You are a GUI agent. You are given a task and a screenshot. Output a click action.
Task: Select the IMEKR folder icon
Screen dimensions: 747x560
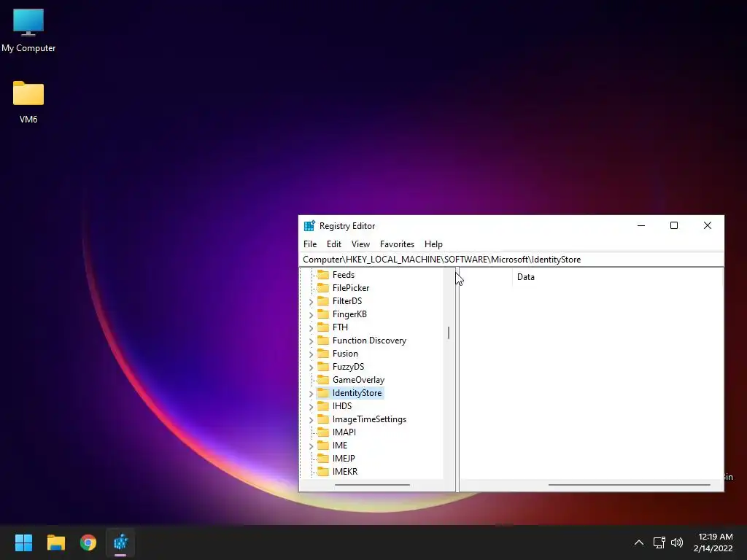tap(323, 472)
